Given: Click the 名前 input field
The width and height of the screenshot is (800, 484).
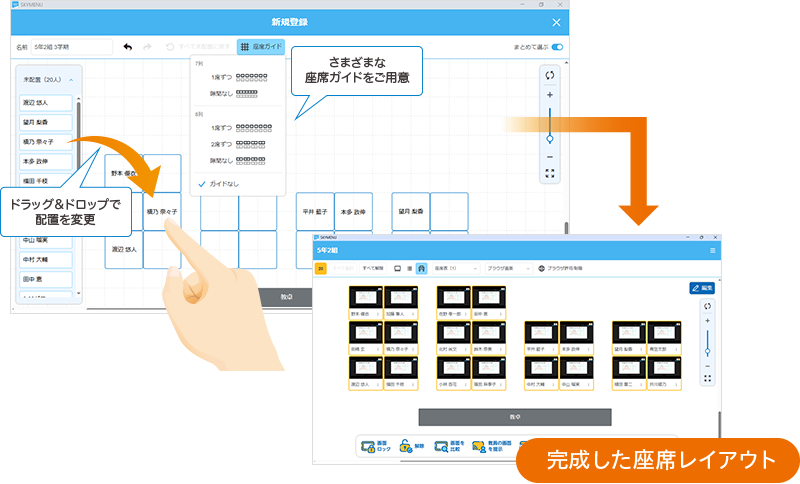Looking at the screenshot, I should 72,47.
